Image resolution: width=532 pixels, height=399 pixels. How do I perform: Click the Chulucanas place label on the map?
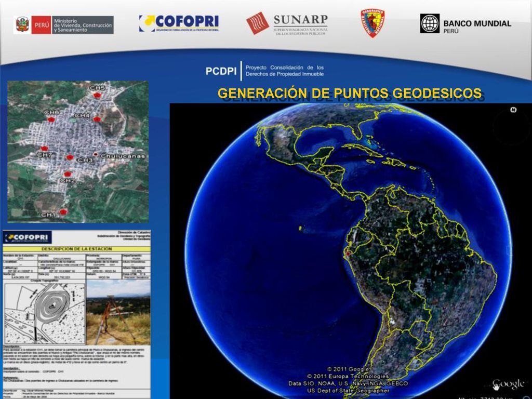coord(123,156)
